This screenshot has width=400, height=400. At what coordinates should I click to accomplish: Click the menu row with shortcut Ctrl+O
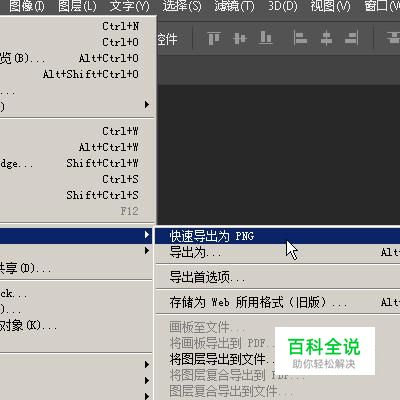point(77,42)
